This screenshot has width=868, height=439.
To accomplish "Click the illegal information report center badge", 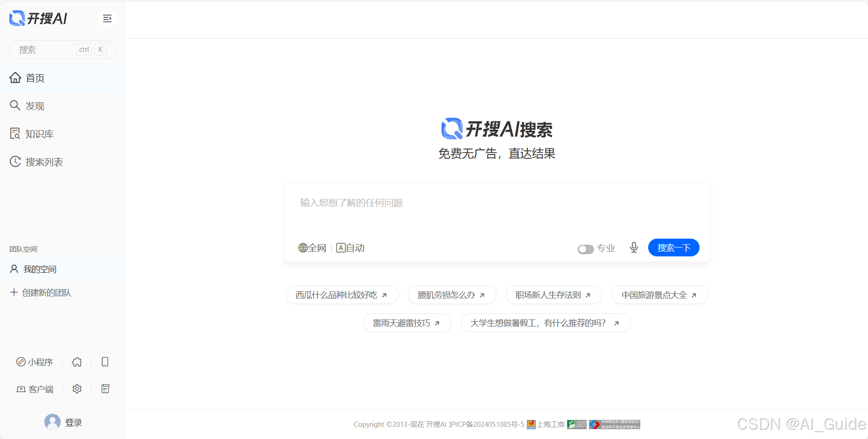I will [x=615, y=424].
